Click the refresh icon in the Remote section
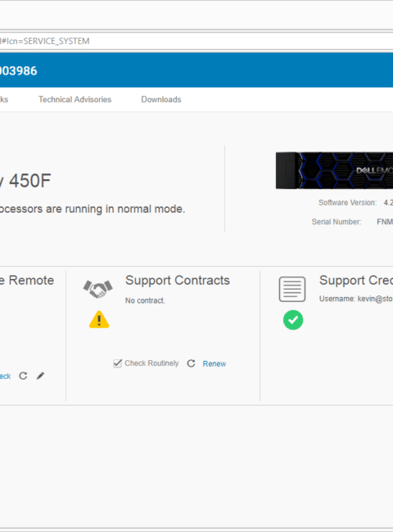This screenshot has width=393, height=532. (23, 376)
